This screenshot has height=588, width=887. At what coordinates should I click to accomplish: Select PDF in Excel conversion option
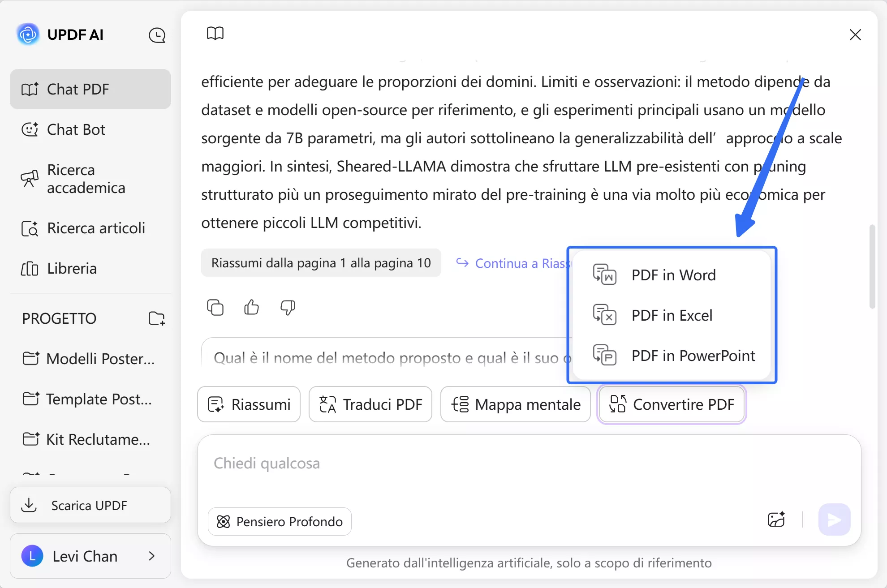(x=672, y=315)
